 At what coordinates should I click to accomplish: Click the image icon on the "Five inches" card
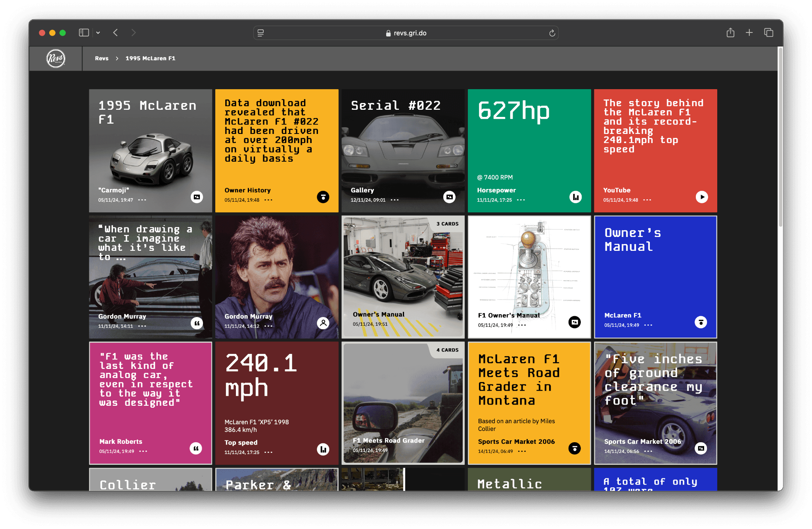[701, 449]
